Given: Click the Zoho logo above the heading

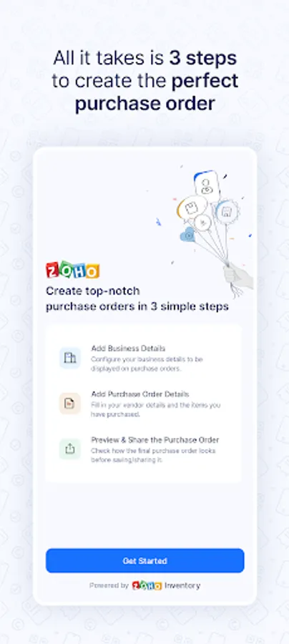Looking at the screenshot, I should click(x=73, y=270).
